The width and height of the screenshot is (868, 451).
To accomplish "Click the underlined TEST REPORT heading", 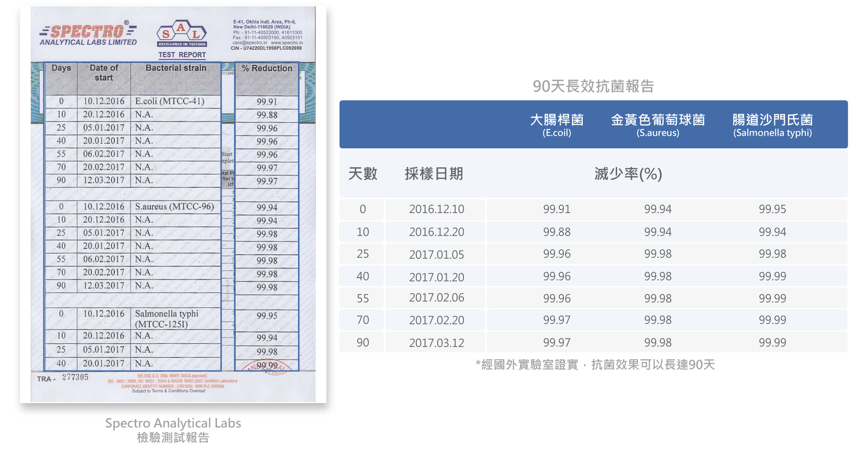I will click(182, 55).
